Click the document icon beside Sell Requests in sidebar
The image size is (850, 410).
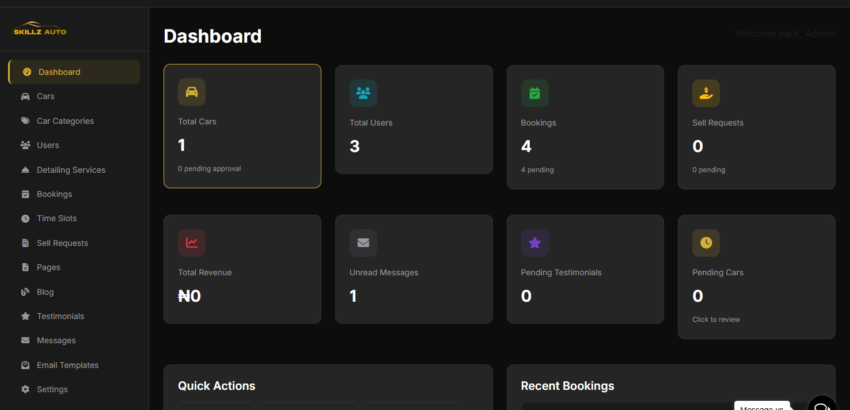(25, 243)
